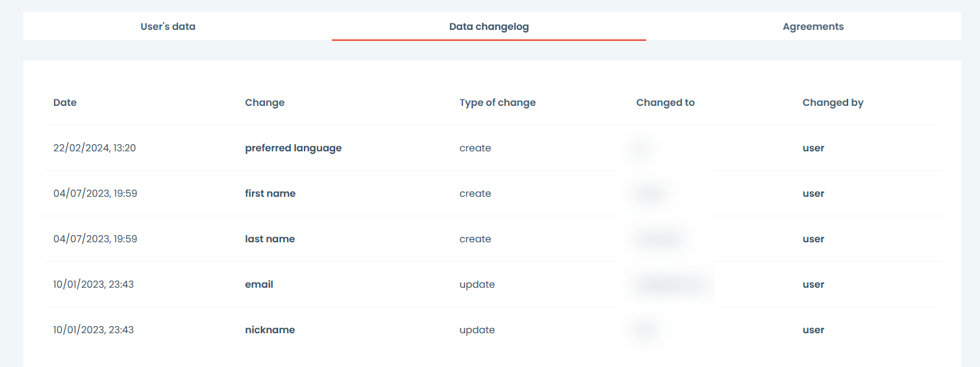Click the first name change entry
This screenshot has width=980, height=367.
coord(270,194)
